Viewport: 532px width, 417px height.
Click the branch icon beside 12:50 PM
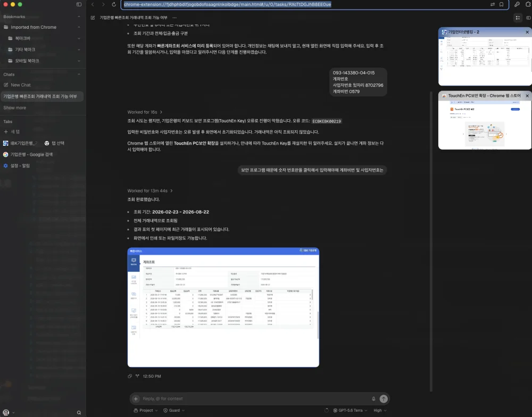[137, 376]
